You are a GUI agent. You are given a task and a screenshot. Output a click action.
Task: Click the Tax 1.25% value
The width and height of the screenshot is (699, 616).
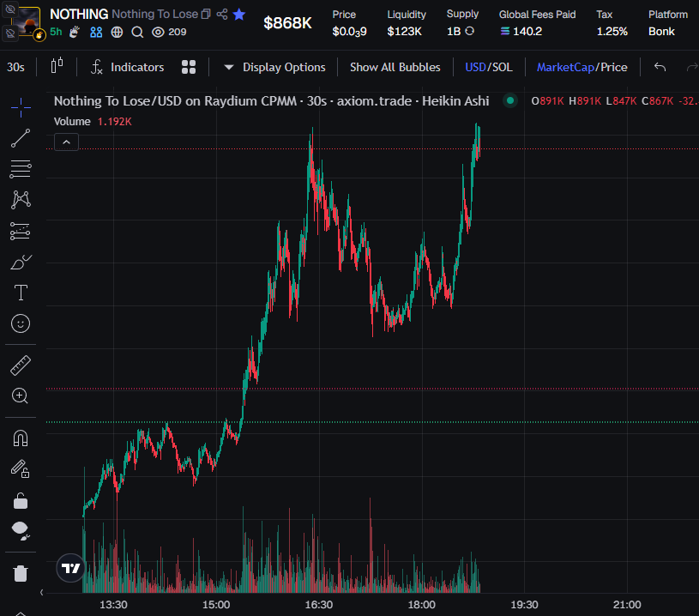tap(612, 31)
